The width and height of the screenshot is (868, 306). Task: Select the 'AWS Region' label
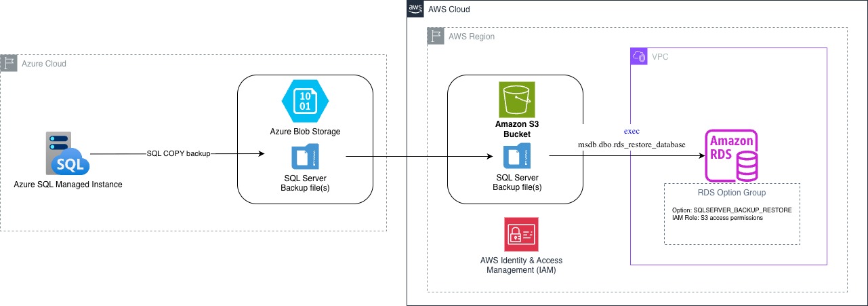(472, 37)
